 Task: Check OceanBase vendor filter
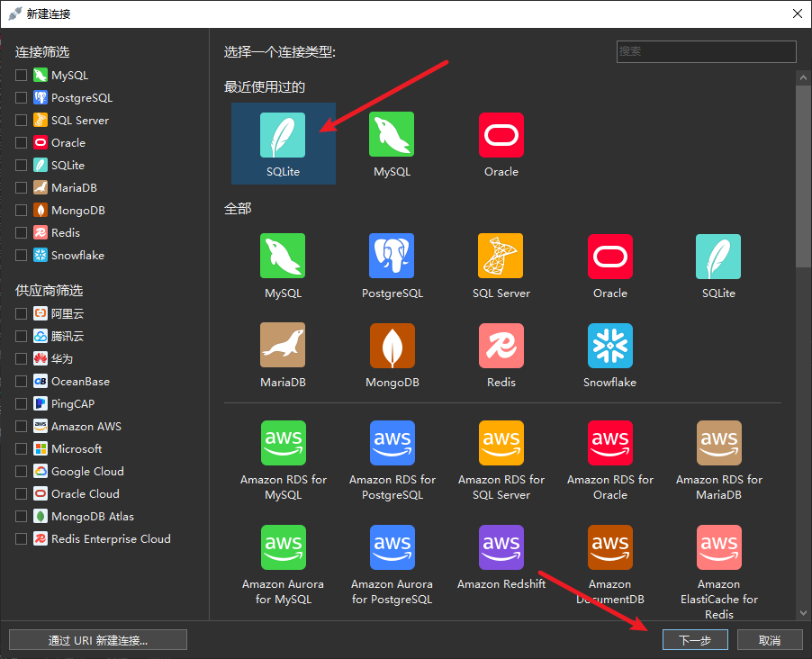pos(22,382)
